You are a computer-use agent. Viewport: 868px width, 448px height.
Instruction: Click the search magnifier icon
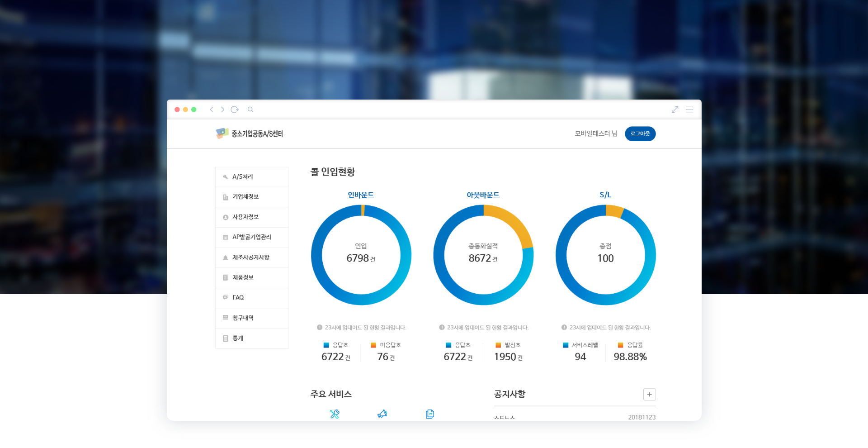pos(250,110)
